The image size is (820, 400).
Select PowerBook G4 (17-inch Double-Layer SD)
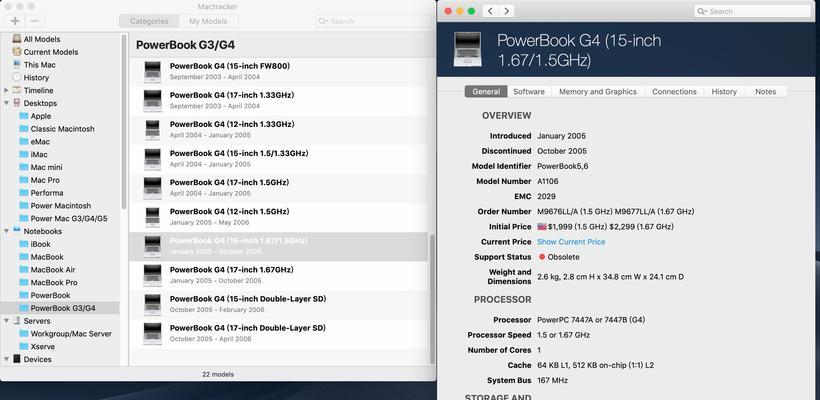279,334
